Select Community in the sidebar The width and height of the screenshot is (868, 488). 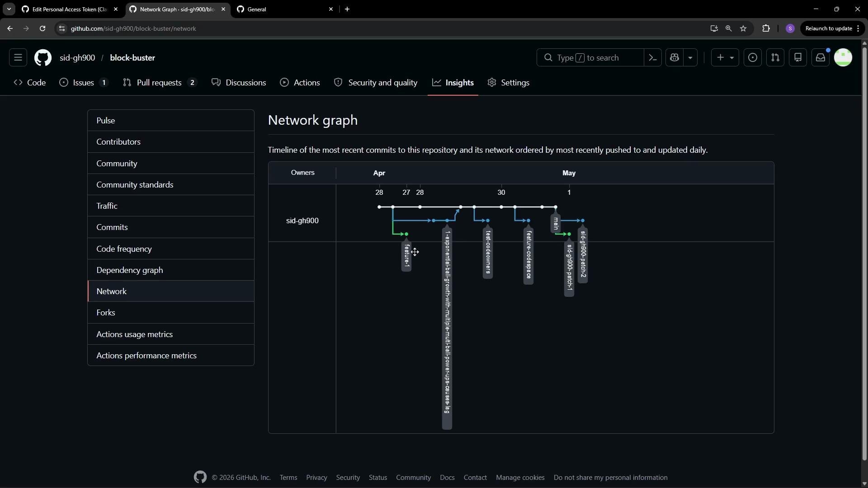click(171, 164)
